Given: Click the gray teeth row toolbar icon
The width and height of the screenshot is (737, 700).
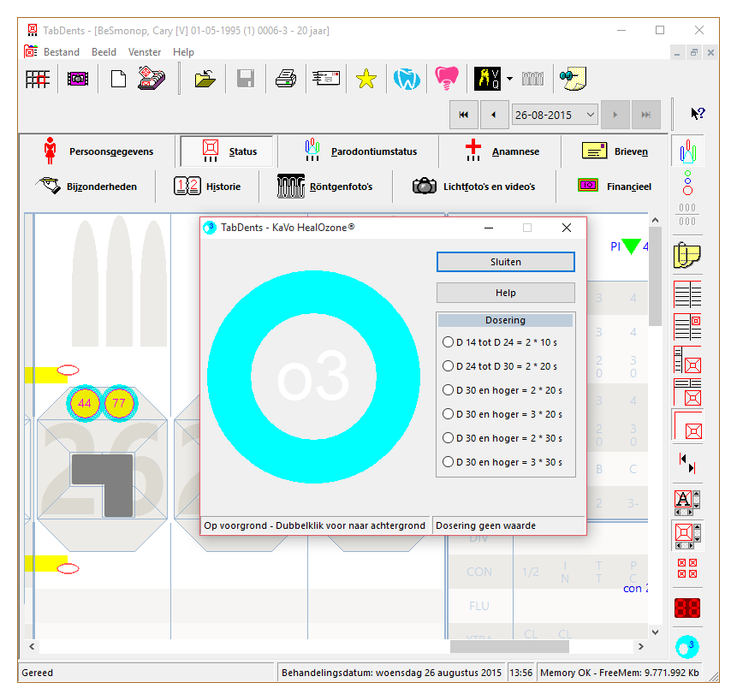Looking at the screenshot, I should [x=532, y=79].
